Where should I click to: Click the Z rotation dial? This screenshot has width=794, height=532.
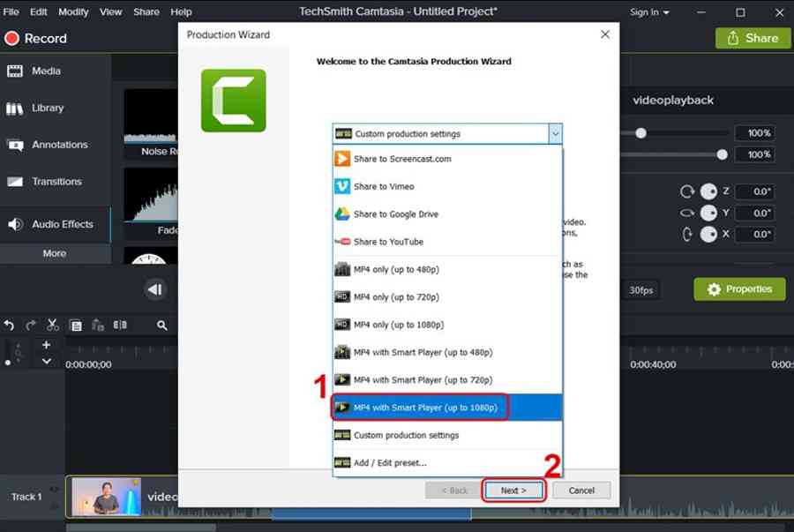(708, 191)
